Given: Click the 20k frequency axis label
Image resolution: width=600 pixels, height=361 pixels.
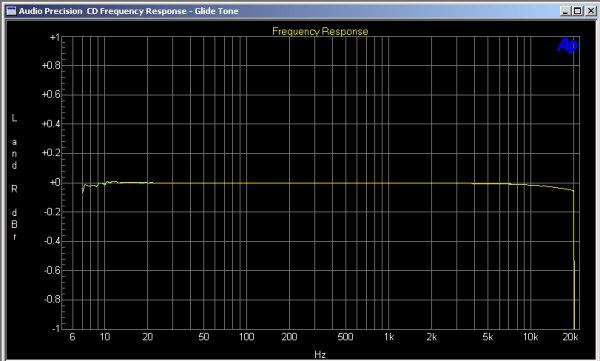Looking at the screenshot, I should [570, 337].
